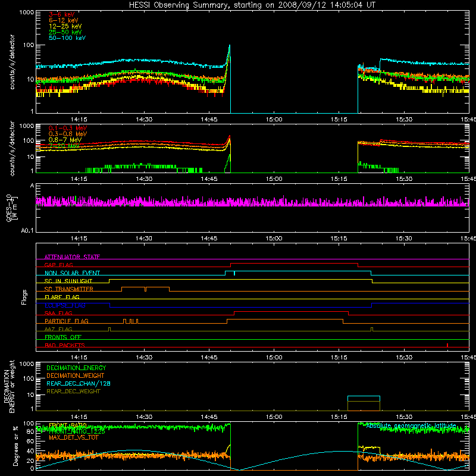Click the 15:00 tick label under the GOES-10 panel
This screenshot has height=476, width=476.
pyautogui.click(x=274, y=239)
